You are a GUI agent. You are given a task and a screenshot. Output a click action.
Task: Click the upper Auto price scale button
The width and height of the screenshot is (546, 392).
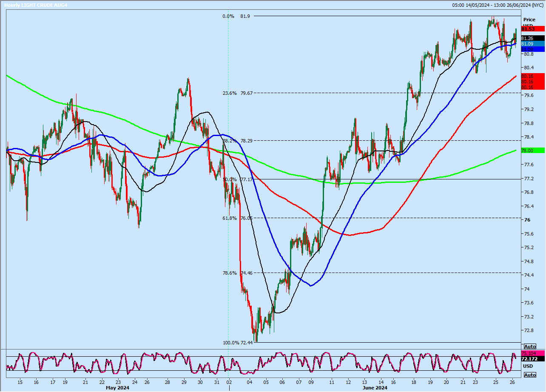[x=529, y=347]
